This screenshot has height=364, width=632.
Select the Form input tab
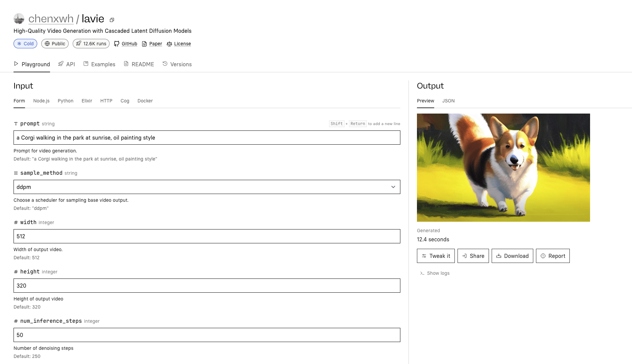click(x=19, y=101)
